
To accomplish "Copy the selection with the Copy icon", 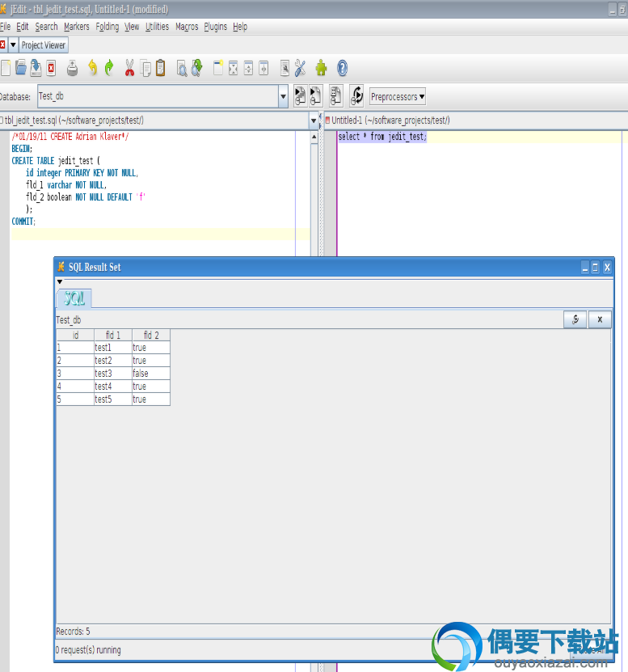I will coord(145,68).
